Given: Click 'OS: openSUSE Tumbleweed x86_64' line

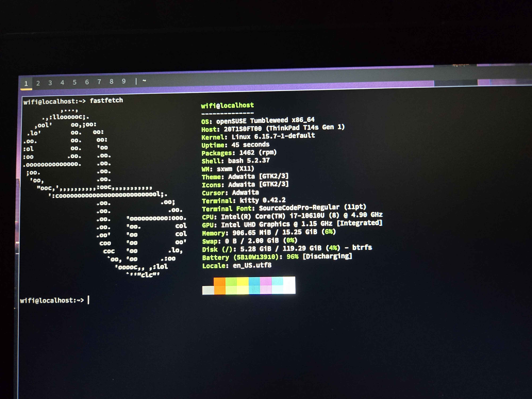Looking at the screenshot, I should pos(258,120).
